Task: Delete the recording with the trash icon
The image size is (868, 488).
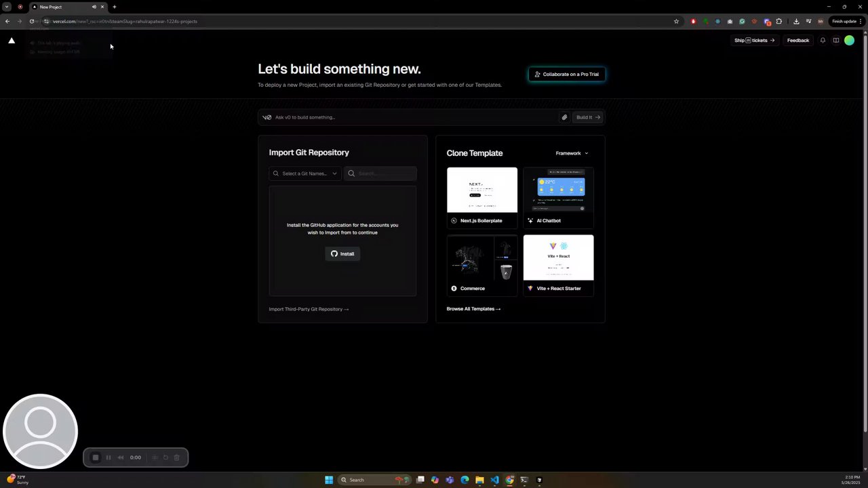Action: [177, 457]
